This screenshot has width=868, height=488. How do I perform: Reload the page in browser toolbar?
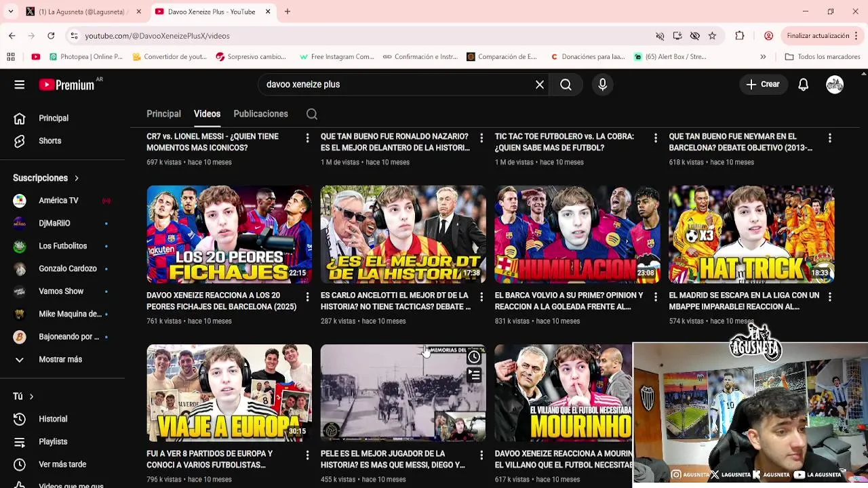[51, 36]
